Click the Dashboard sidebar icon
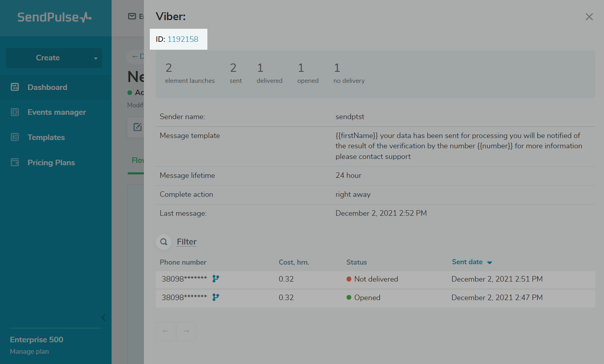604x364 pixels. 15,87
